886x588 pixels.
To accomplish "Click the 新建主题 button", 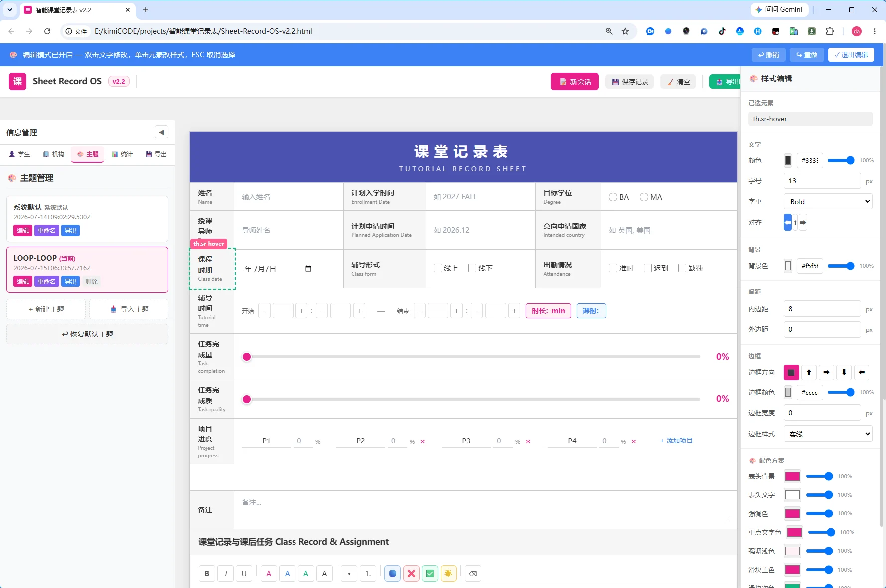I will (x=46, y=309).
